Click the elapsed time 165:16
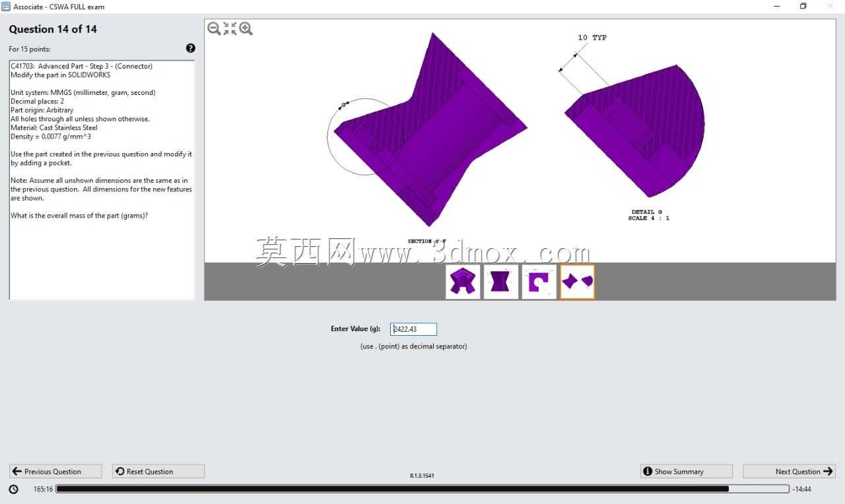 pyautogui.click(x=43, y=489)
